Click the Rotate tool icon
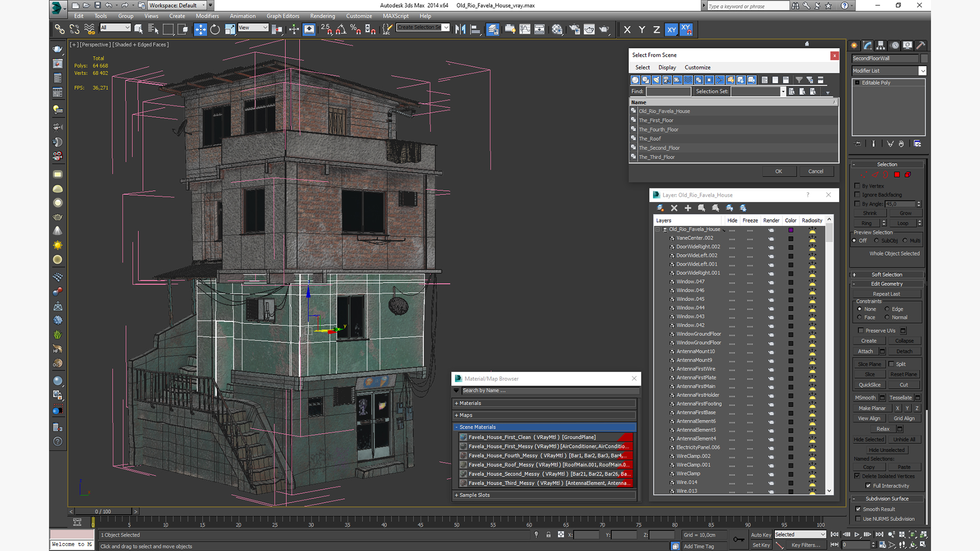This screenshot has height=551, width=980. pyautogui.click(x=215, y=30)
